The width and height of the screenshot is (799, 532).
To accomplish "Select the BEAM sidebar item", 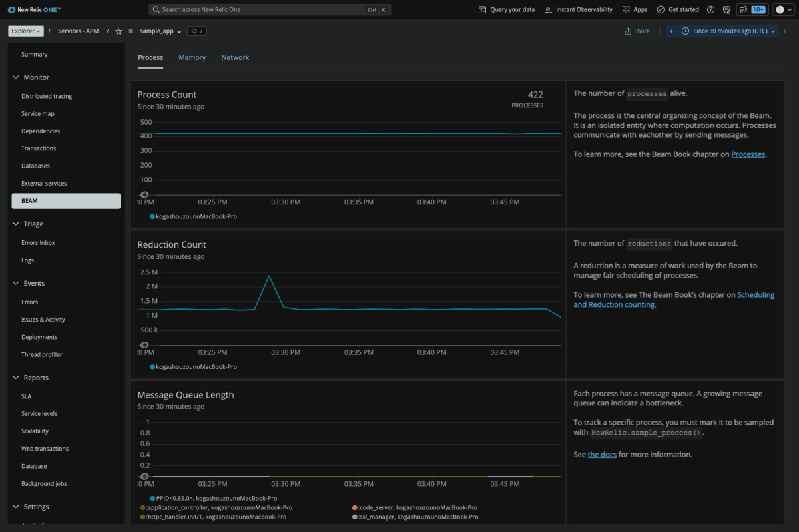I will coord(66,200).
